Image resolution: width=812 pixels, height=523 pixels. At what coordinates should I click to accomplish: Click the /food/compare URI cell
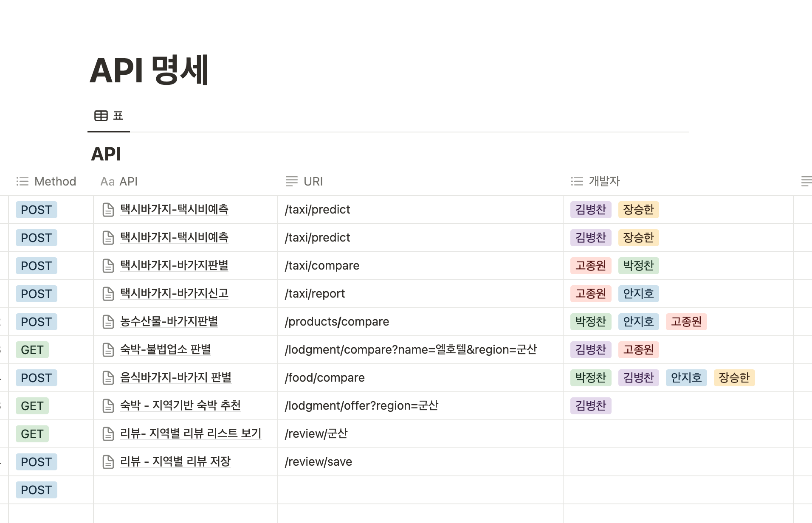420,378
